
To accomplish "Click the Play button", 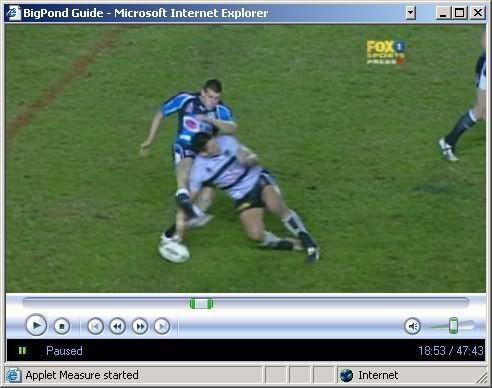I will 36,325.
